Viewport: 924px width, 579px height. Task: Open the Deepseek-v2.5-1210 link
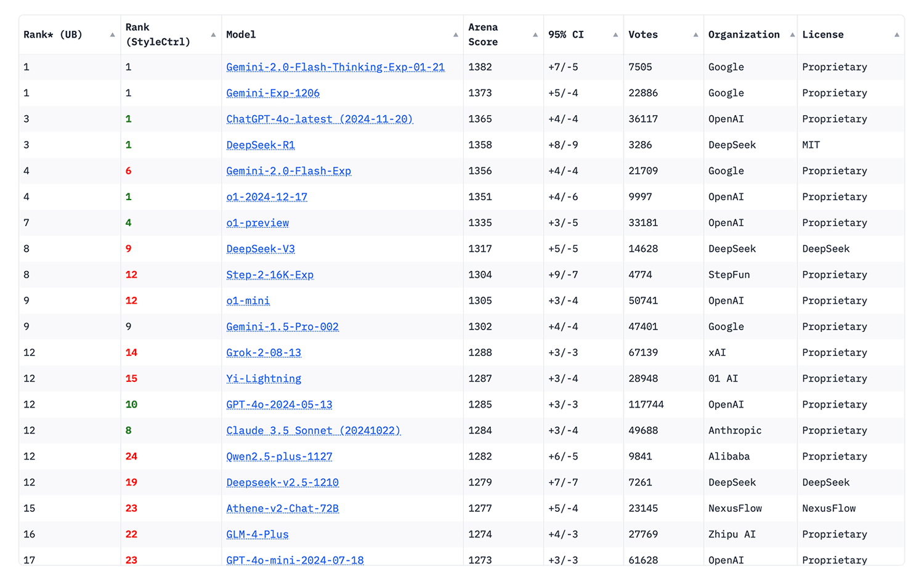[282, 482]
